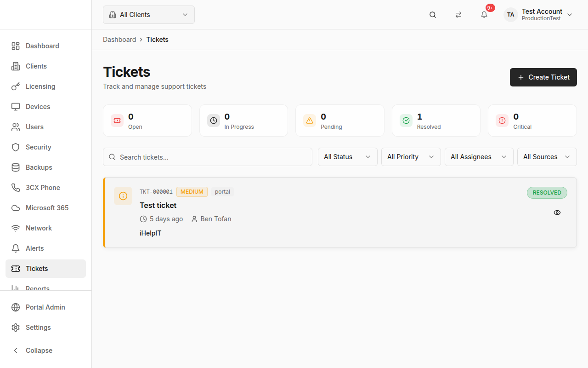Click the portal source tag
588x368 pixels.
[x=223, y=192]
